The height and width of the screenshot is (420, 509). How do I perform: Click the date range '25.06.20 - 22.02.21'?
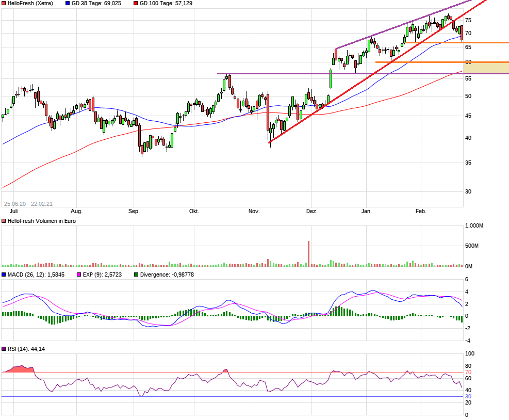[x=28, y=204]
